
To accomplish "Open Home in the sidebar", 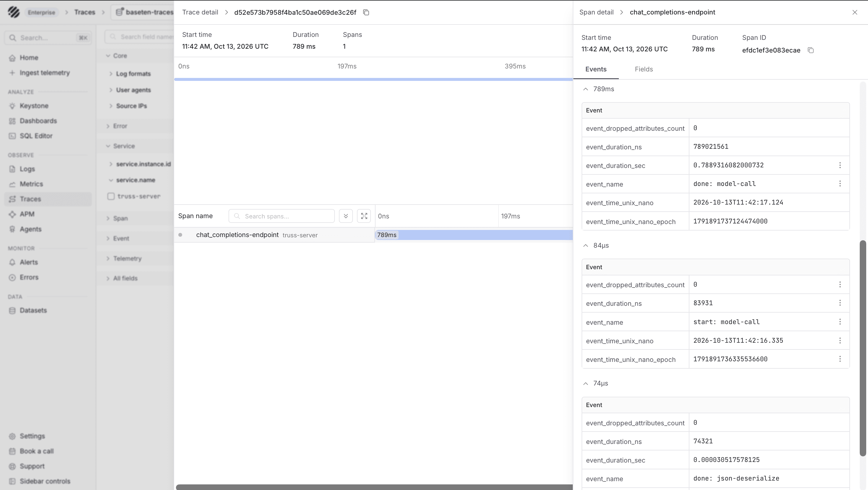I will tap(48, 58).
